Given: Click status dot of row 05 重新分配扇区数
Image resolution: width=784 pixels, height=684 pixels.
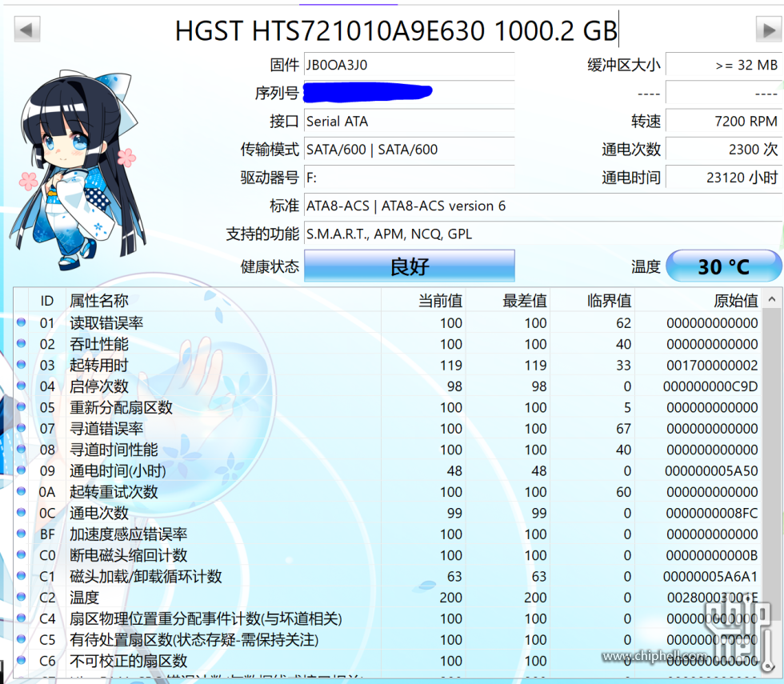Looking at the screenshot, I should [21, 406].
